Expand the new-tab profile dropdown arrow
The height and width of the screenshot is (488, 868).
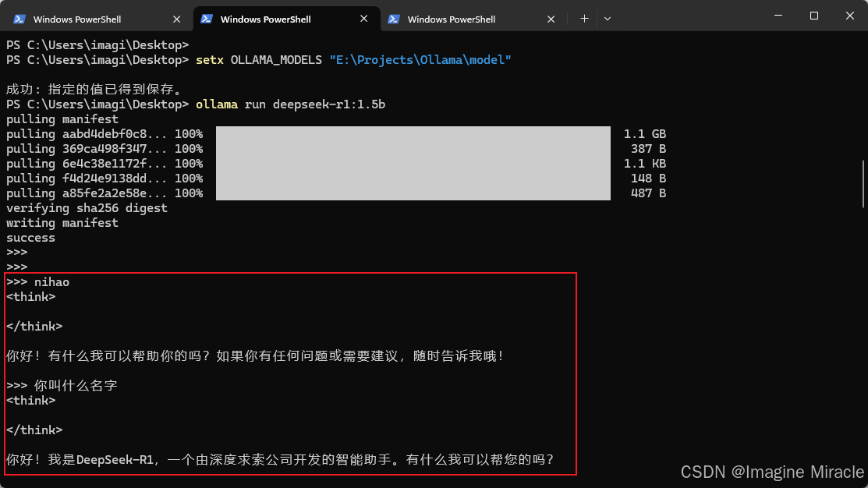pyautogui.click(x=608, y=19)
